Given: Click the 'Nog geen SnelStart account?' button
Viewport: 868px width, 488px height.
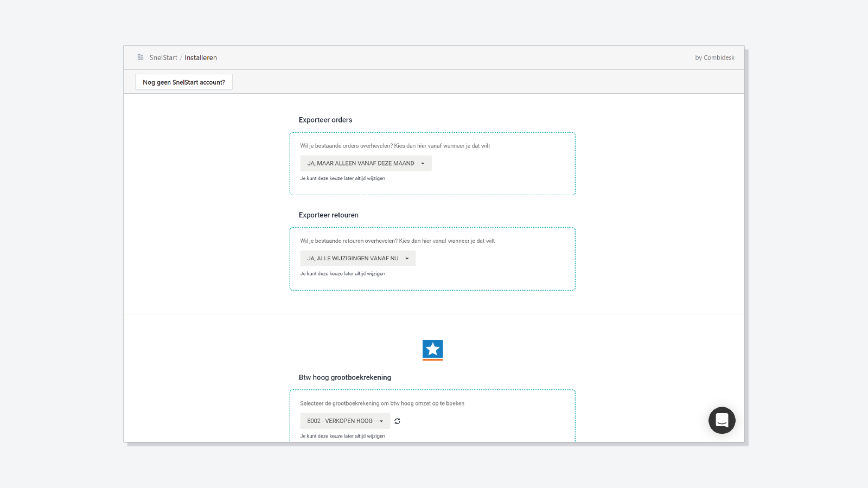Looking at the screenshot, I should 183,81.
